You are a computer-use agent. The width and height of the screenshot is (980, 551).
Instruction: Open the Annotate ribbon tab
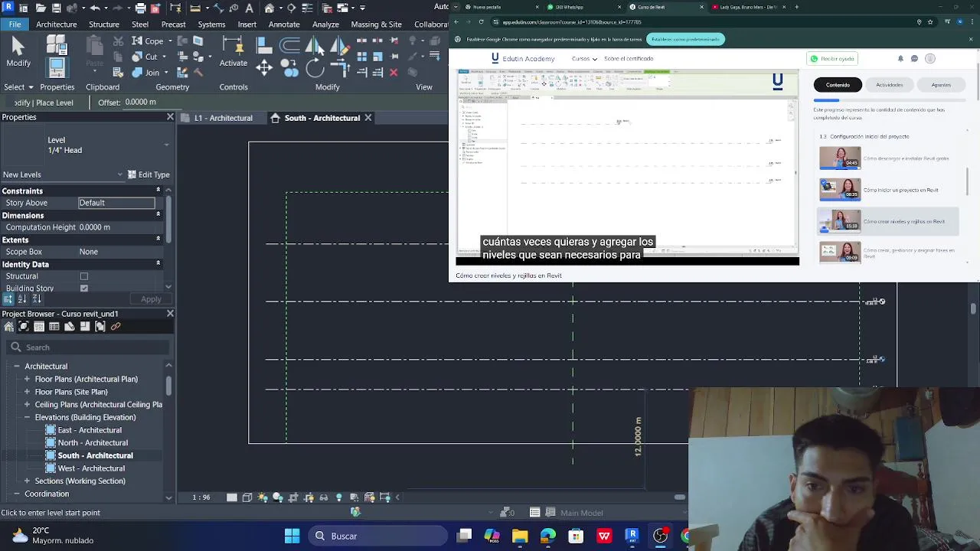tap(284, 24)
